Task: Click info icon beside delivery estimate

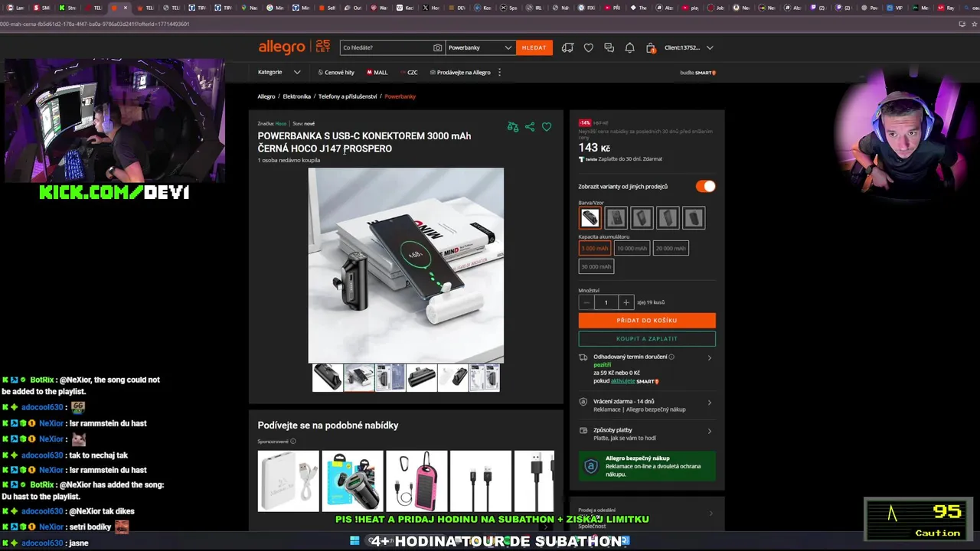Action: (x=671, y=357)
